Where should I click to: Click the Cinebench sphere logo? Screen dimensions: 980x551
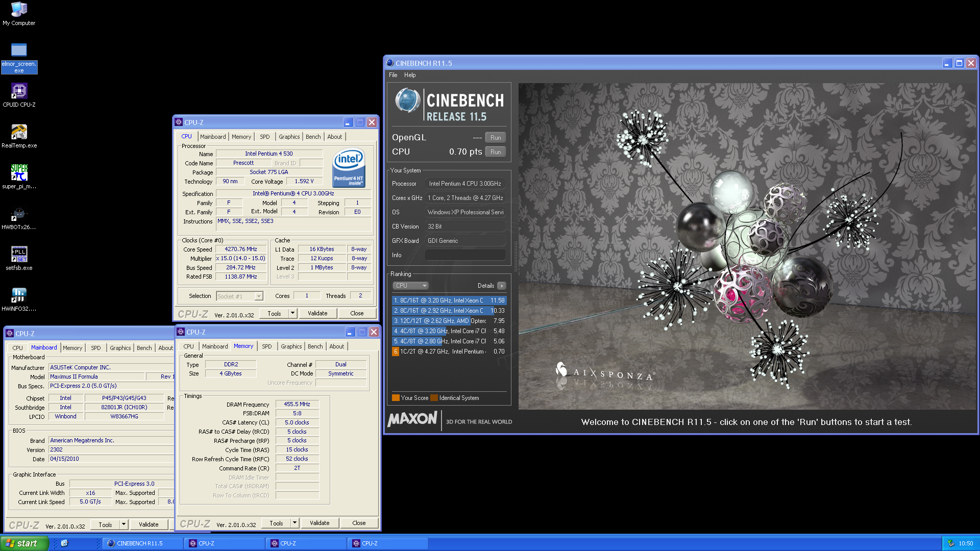tap(407, 100)
